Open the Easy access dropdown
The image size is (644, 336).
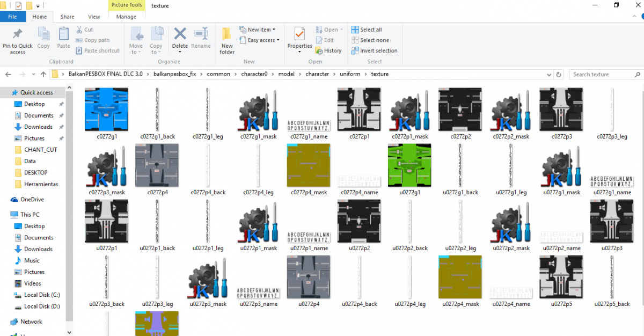(259, 40)
